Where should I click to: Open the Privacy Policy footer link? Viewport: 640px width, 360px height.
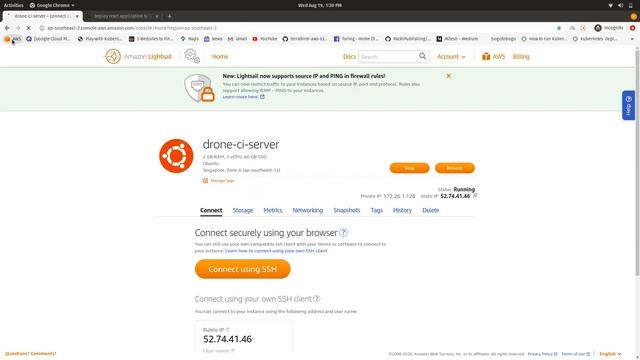pyautogui.click(x=542, y=354)
